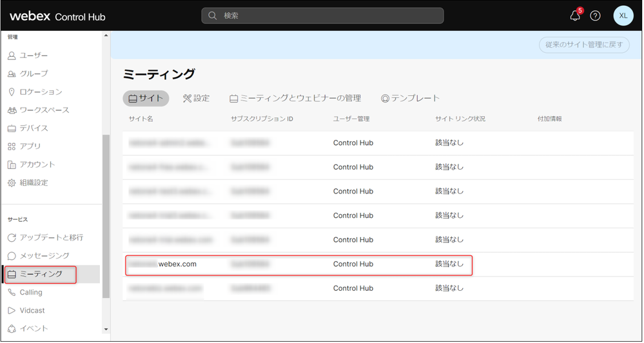Switch to the 設定 tab

(197, 98)
